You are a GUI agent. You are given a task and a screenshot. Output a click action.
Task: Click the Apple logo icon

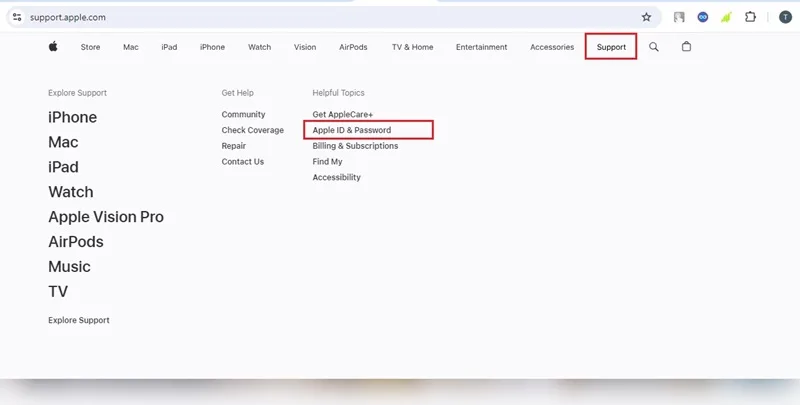[53, 46]
